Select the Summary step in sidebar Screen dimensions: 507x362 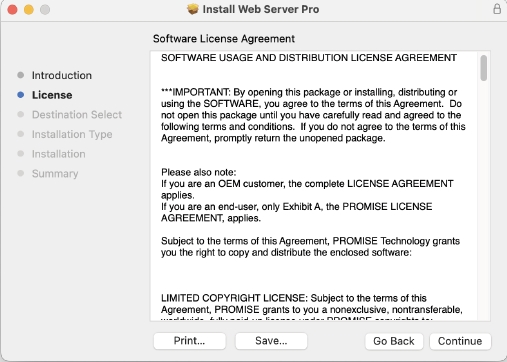click(55, 174)
